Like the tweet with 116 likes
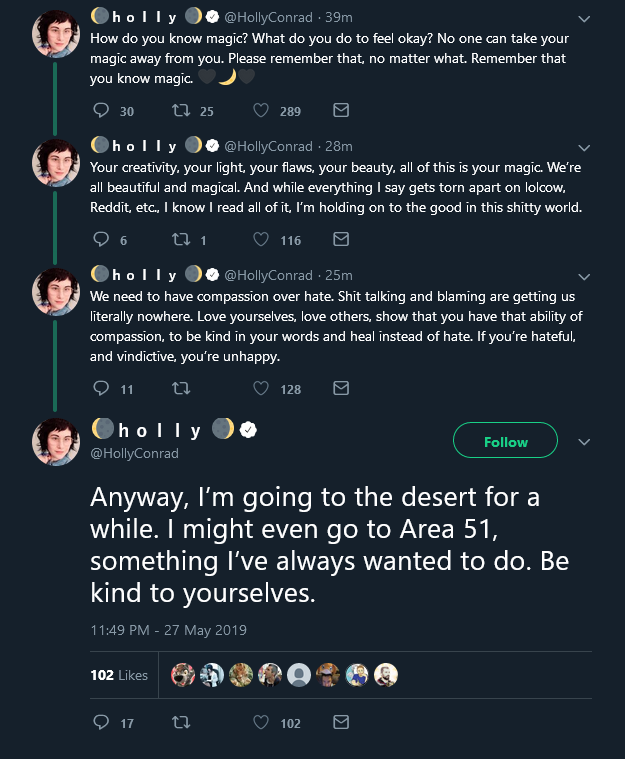The image size is (625, 759). point(261,239)
